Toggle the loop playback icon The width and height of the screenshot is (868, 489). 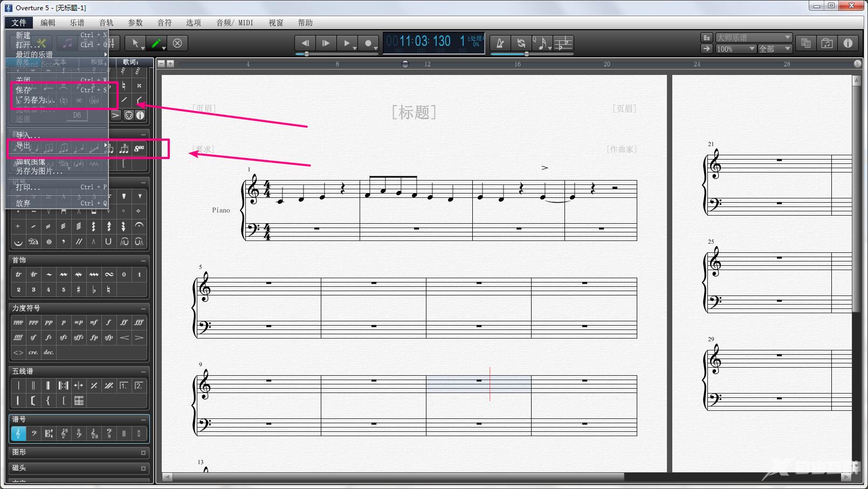(521, 43)
